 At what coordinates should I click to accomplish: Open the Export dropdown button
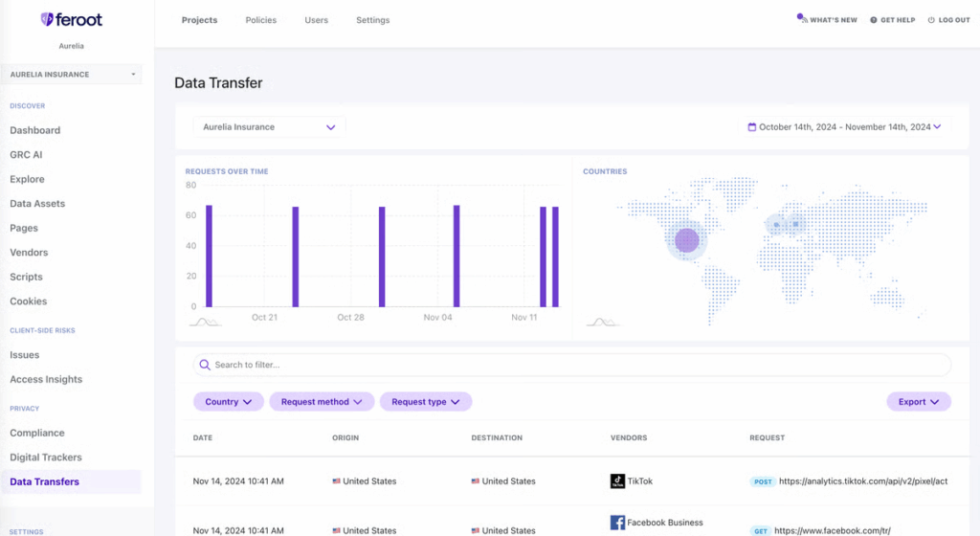[x=919, y=402]
